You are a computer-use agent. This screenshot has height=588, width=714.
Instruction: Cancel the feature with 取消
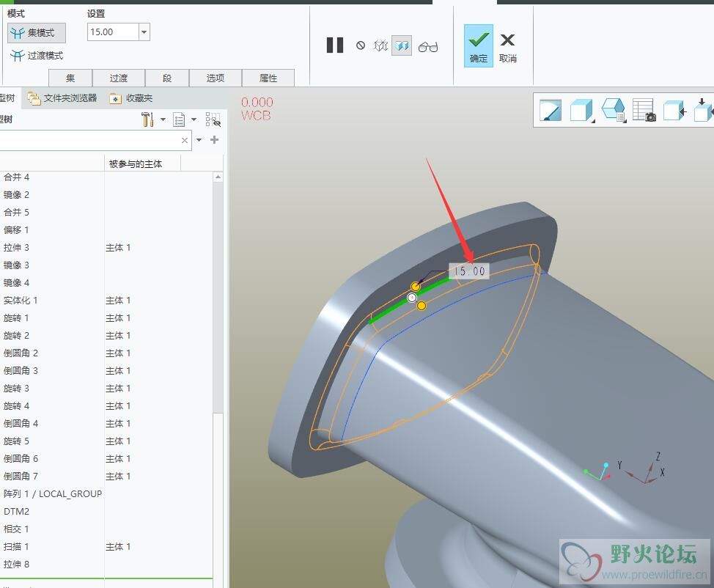coord(508,45)
